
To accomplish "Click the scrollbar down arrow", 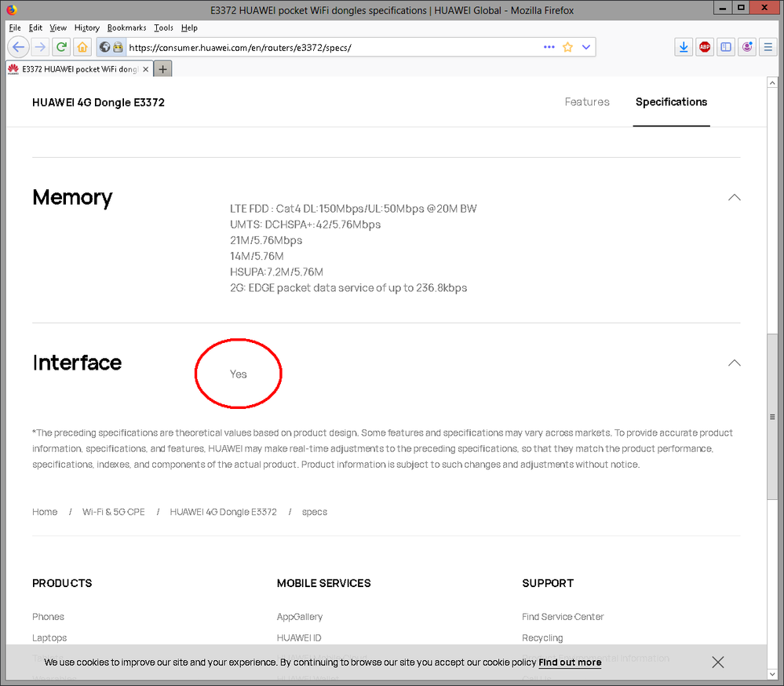I will 772,674.
